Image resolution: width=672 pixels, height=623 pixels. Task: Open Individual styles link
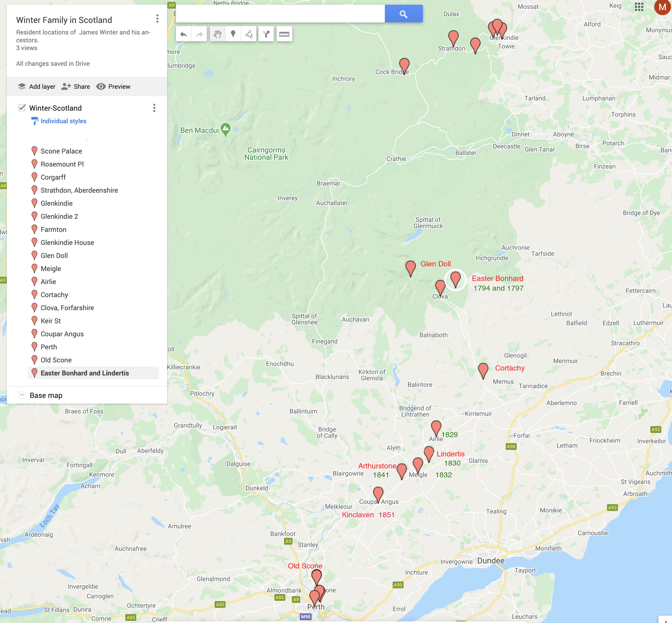tap(63, 121)
